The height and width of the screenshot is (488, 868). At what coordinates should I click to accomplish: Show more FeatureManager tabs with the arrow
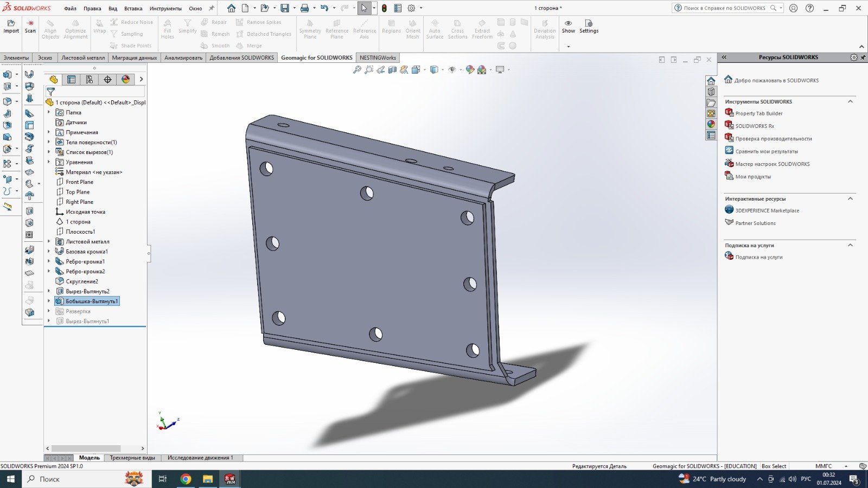(141, 79)
